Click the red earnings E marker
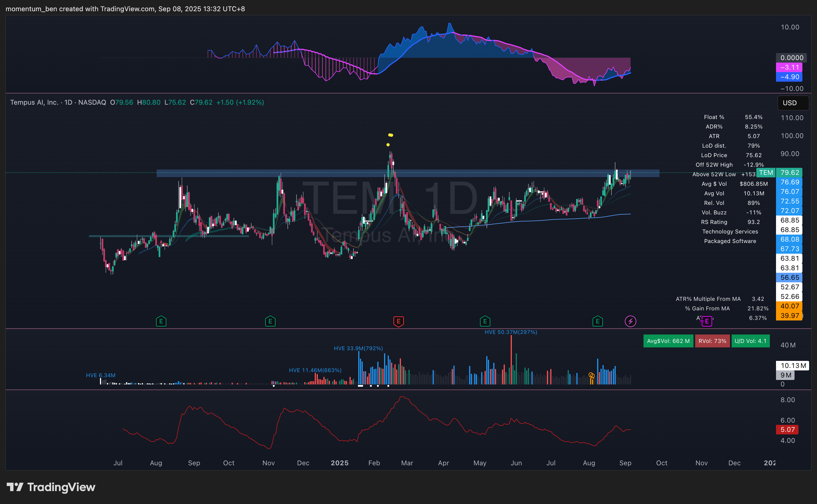Image resolution: width=817 pixels, height=504 pixels. (x=398, y=321)
